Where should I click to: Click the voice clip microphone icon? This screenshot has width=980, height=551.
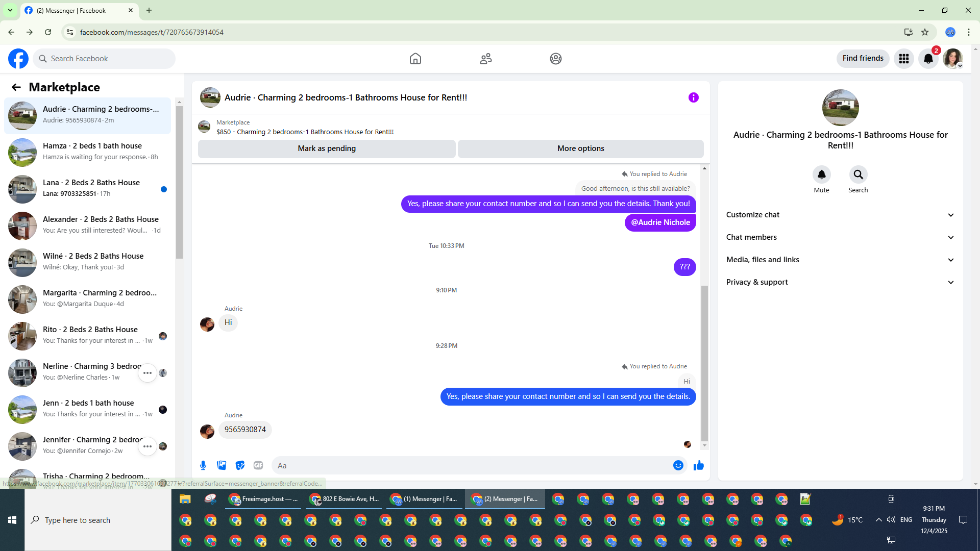tap(203, 465)
